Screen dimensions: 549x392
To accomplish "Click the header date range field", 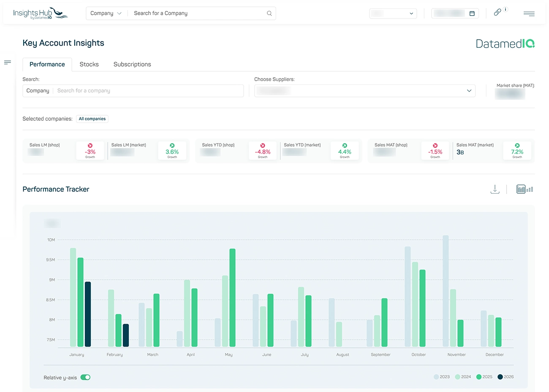I will pos(455,14).
